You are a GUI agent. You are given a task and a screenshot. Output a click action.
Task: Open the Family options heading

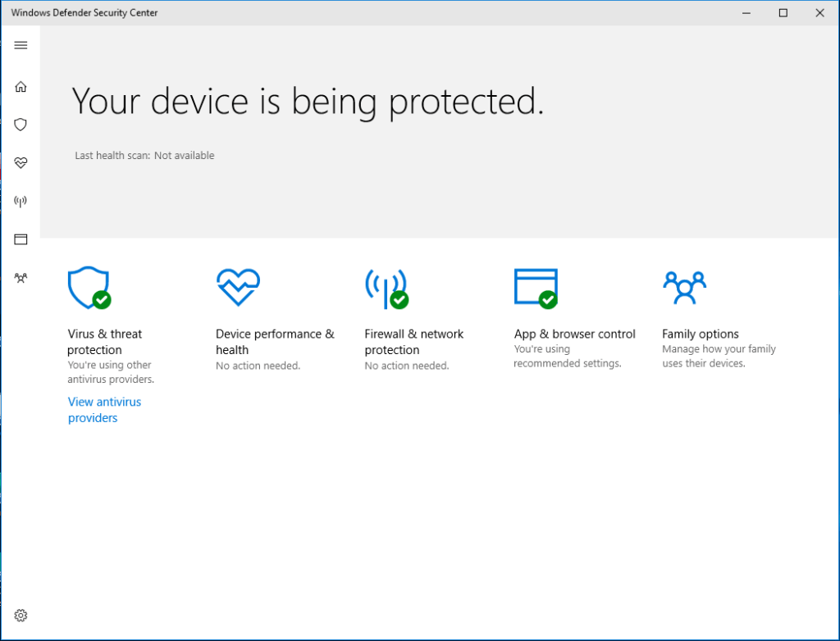pyautogui.click(x=701, y=334)
